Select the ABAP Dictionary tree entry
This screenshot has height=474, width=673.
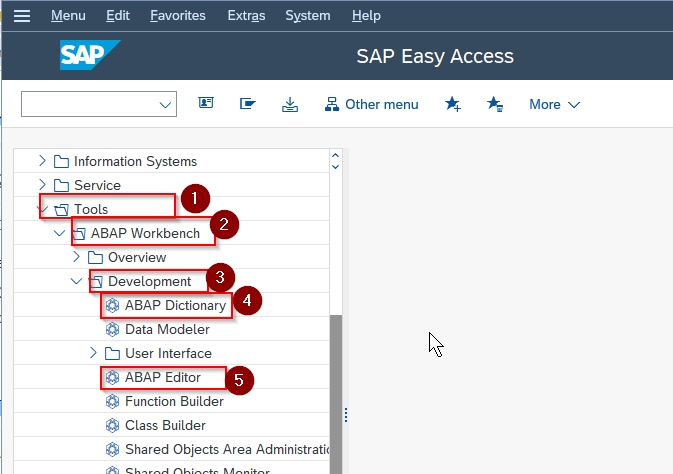pyautogui.click(x=175, y=306)
